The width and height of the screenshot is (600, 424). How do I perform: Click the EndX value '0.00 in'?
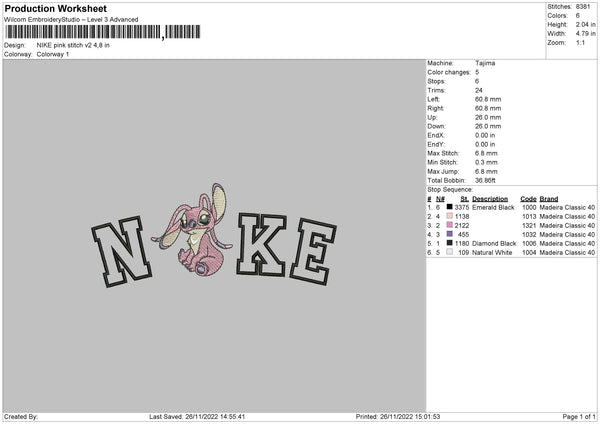[x=485, y=135]
